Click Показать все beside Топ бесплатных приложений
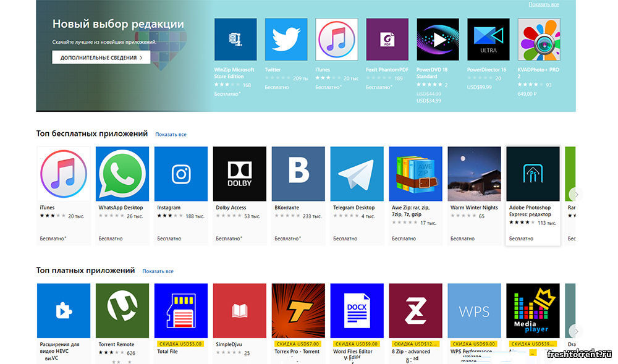This screenshot has height=364, width=618. 171,134
